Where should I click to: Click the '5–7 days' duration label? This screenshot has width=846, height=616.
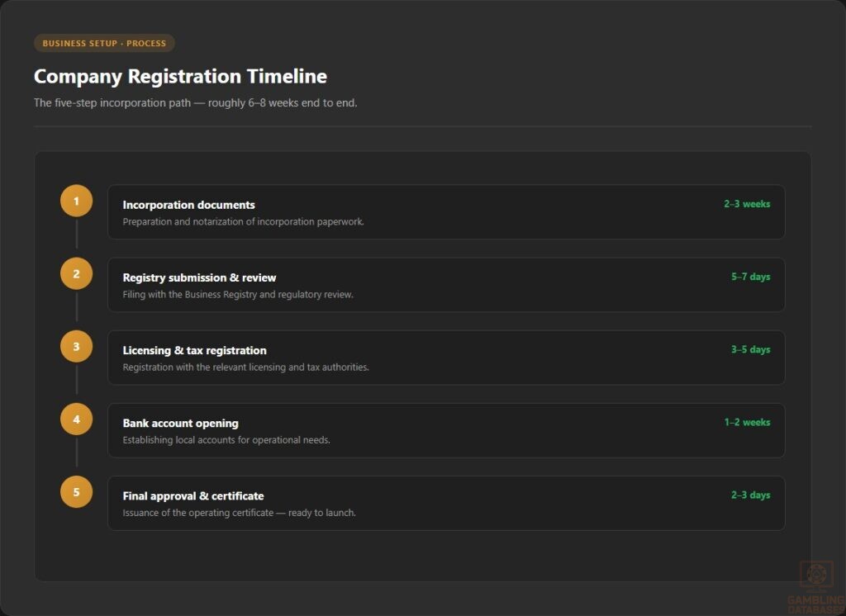pyautogui.click(x=750, y=277)
